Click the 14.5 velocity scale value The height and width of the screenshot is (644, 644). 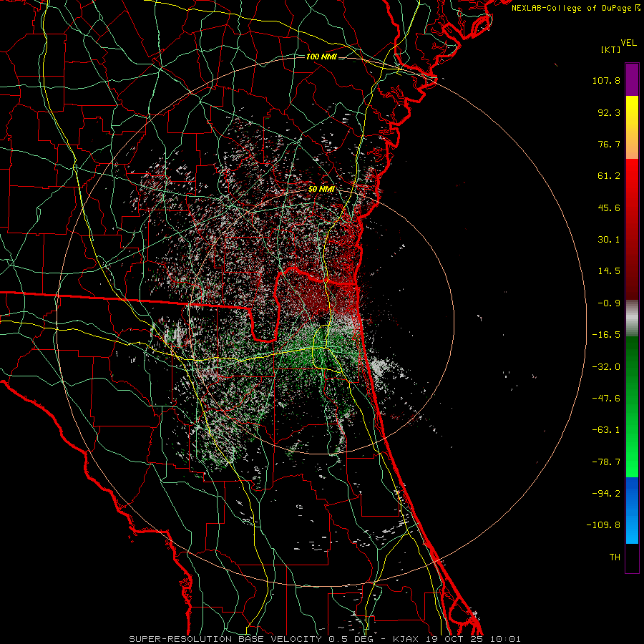[x=609, y=271]
